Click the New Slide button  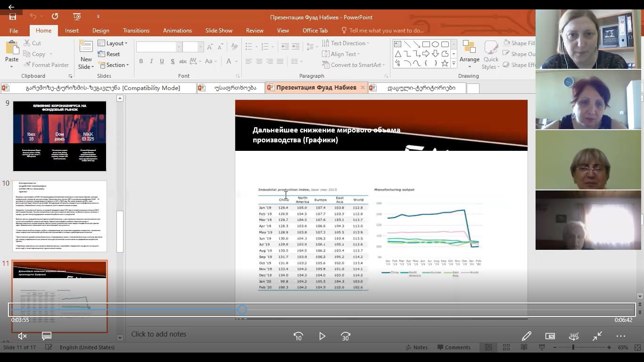[86, 55]
